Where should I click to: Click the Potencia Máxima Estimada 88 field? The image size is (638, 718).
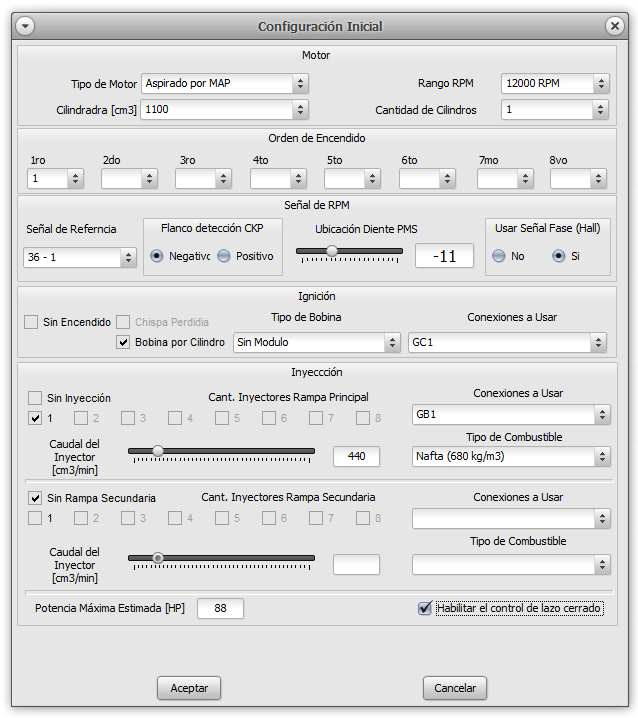coord(220,608)
